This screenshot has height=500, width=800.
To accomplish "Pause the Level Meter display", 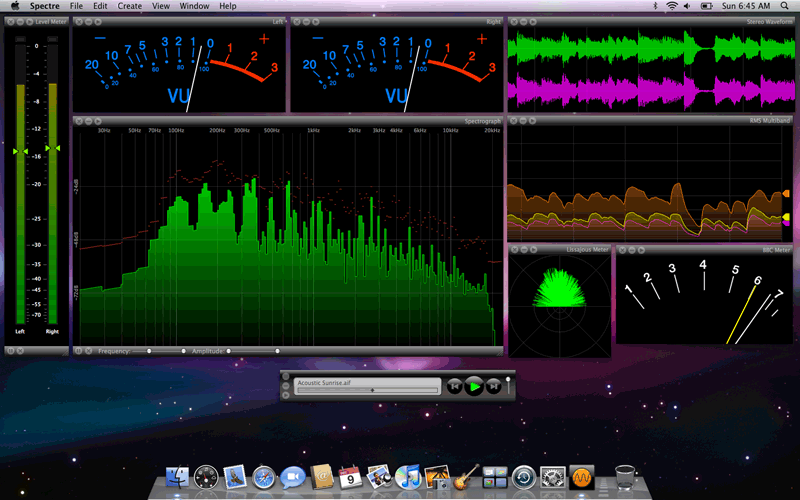I will click(x=10, y=351).
